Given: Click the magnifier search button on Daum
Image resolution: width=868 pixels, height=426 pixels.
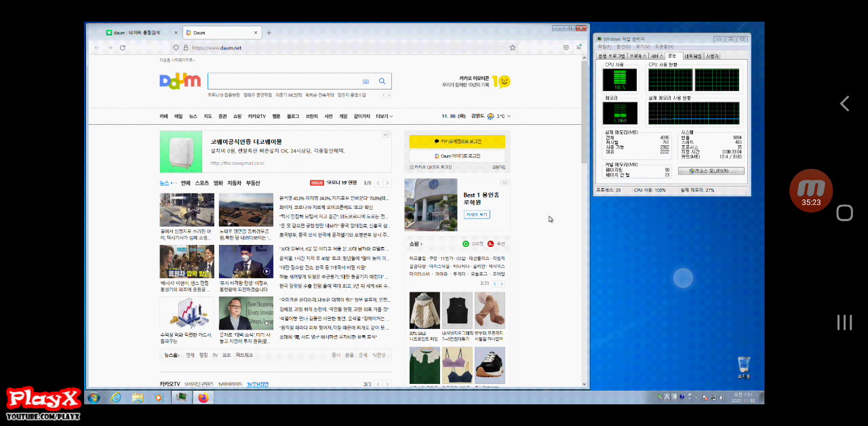Looking at the screenshot, I should [382, 81].
